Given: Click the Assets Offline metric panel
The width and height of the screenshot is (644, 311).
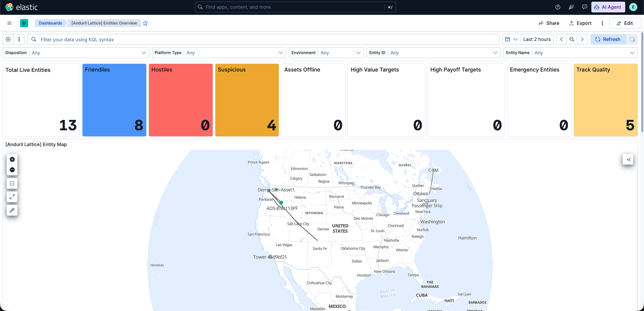Looking at the screenshot, I should point(313,100).
